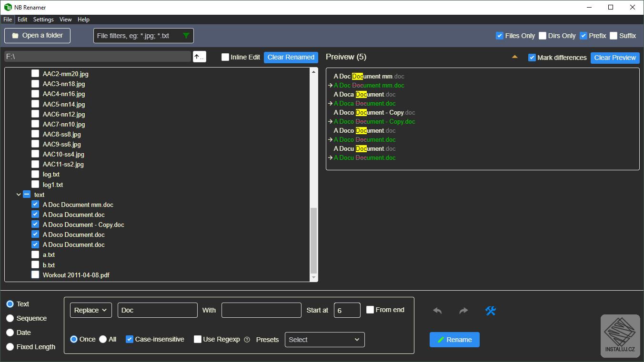
Task: Open the Settings menu
Action: pyautogui.click(x=43, y=20)
